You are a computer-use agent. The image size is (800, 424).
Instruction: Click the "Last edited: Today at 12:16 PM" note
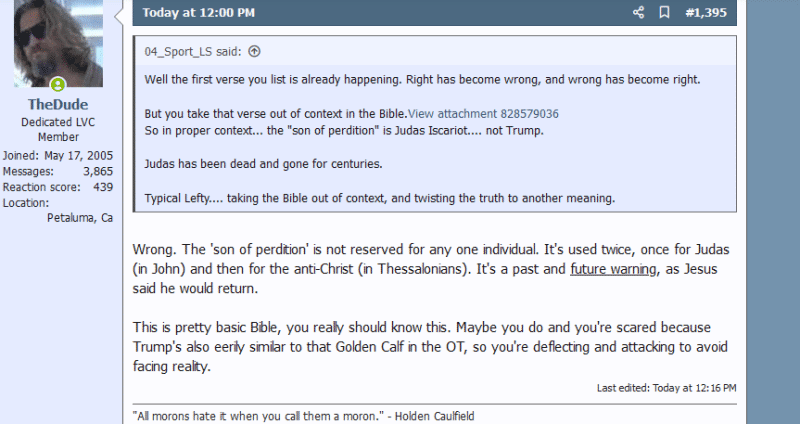tap(666, 387)
